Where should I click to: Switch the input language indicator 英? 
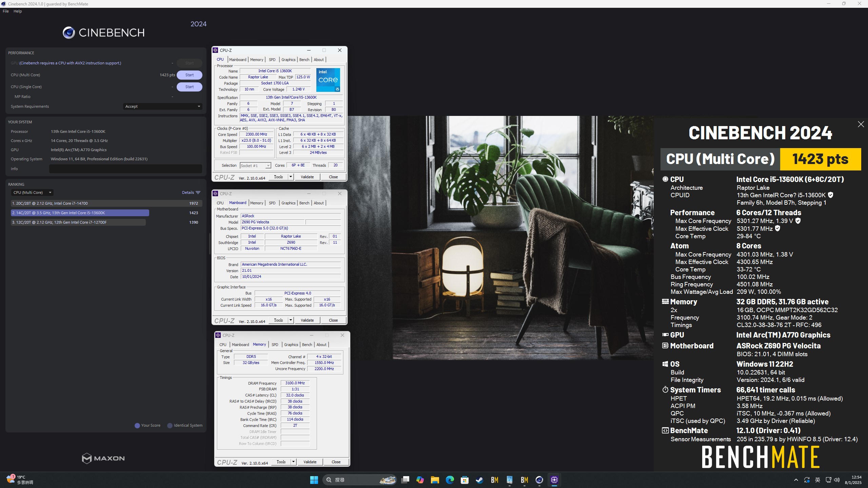tap(818, 480)
